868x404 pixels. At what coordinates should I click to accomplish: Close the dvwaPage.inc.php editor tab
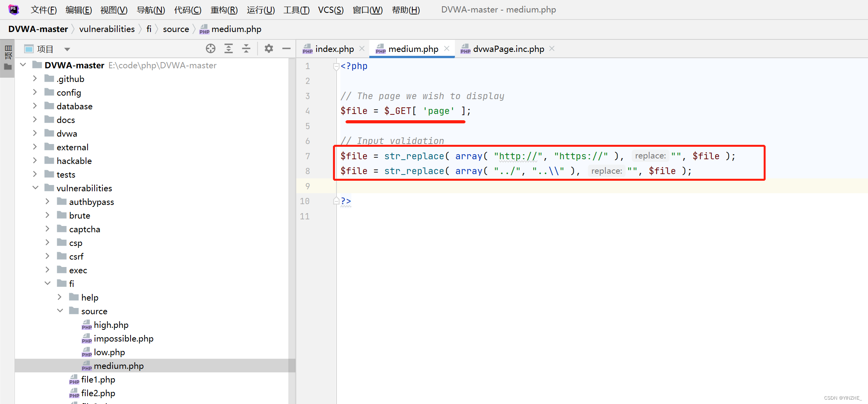pyautogui.click(x=552, y=49)
